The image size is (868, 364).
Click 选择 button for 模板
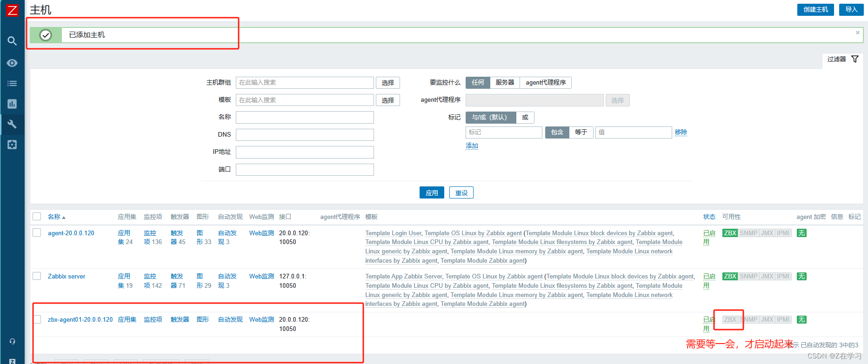pyautogui.click(x=388, y=100)
